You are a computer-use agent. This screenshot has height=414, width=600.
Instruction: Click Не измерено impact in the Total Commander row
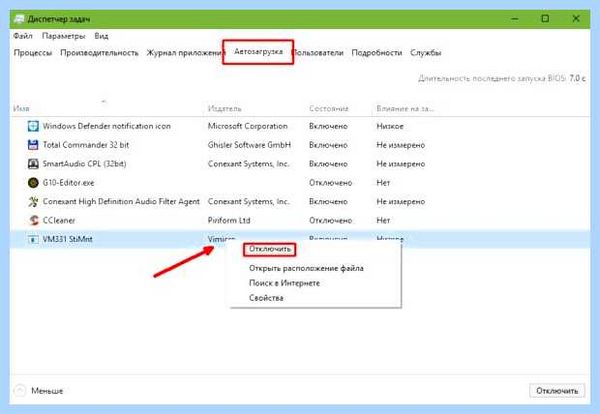coord(401,145)
